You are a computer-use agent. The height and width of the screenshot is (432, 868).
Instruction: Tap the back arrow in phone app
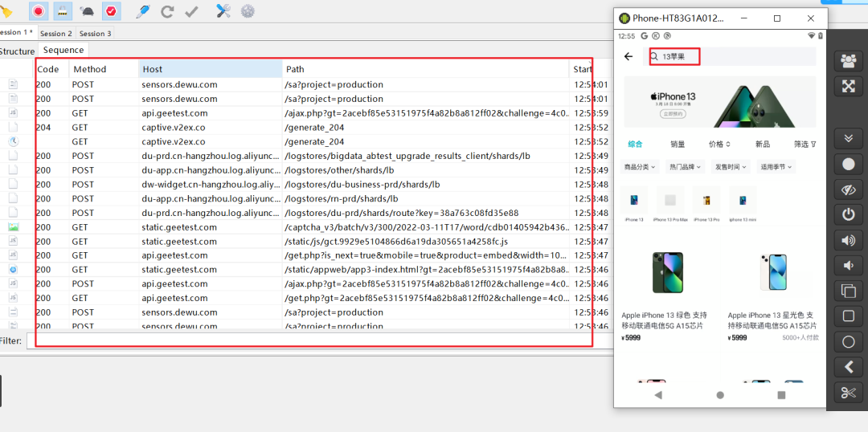628,56
